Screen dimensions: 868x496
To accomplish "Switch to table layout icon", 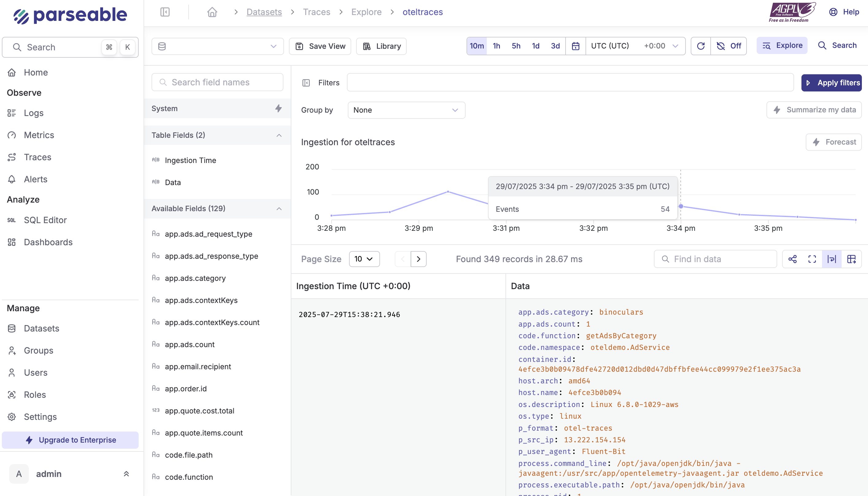I will tap(852, 259).
